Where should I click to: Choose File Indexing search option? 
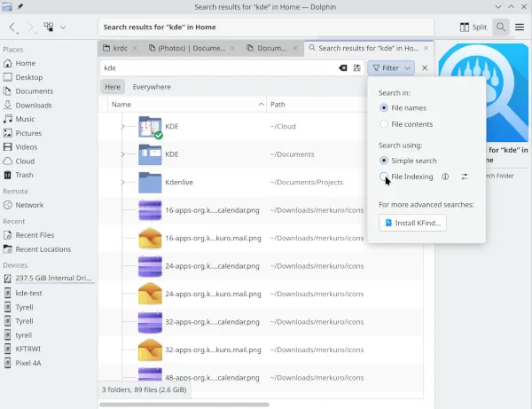click(406, 177)
